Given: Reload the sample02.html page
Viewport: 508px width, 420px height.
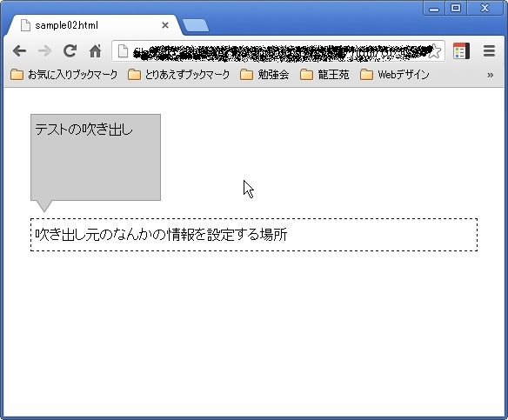Looking at the screenshot, I should click(x=70, y=50).
